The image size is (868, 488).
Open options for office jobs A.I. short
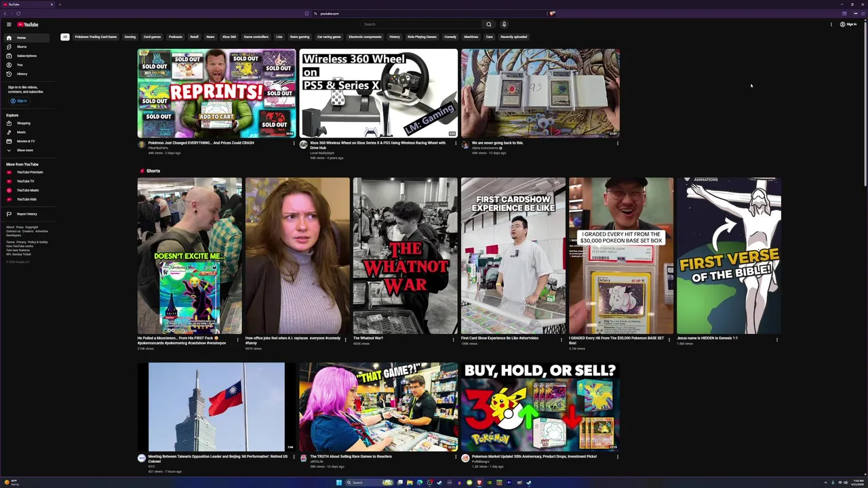click(x=345, y=339)
